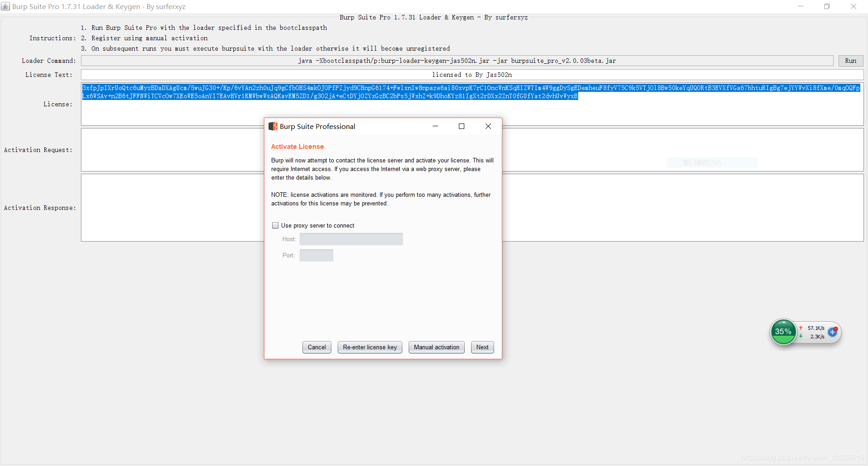The height and width of the screenshot is (466, 868).
Task: Click the Keygen window title bar icon
Action: [5, 6]
